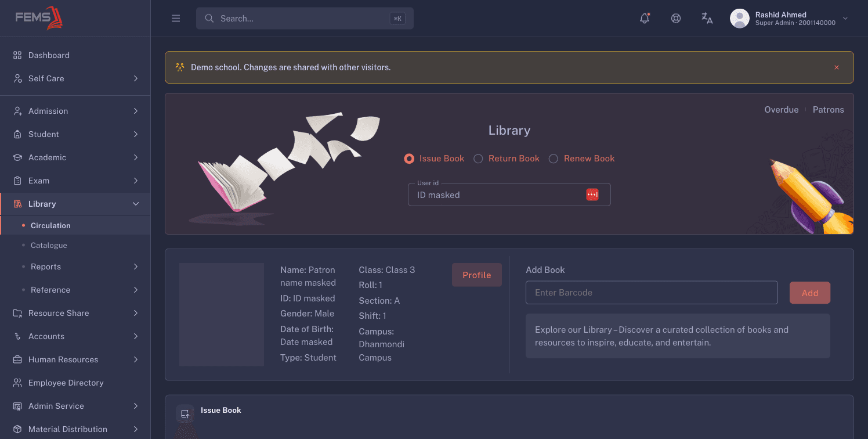Open the Material Distribution menu

click(75, 429)
